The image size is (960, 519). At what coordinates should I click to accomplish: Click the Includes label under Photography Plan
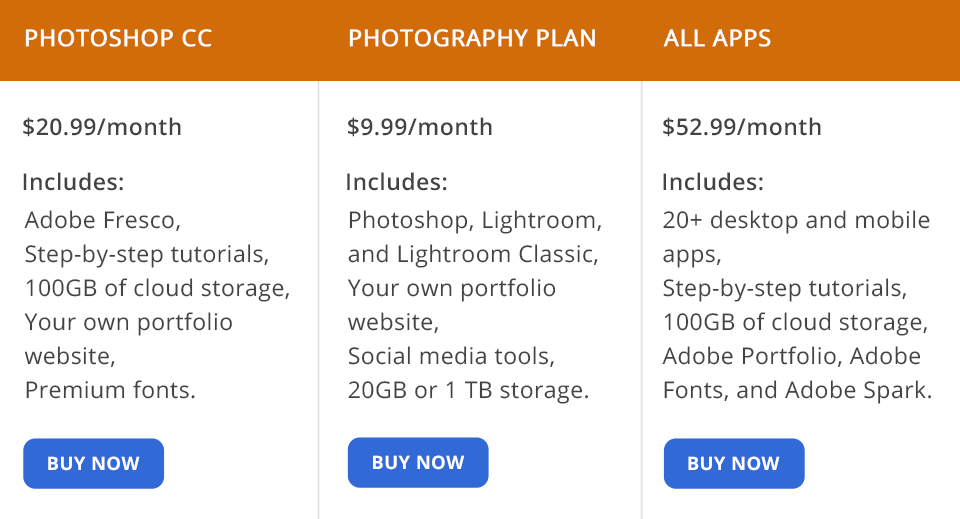tap(397, 182)
